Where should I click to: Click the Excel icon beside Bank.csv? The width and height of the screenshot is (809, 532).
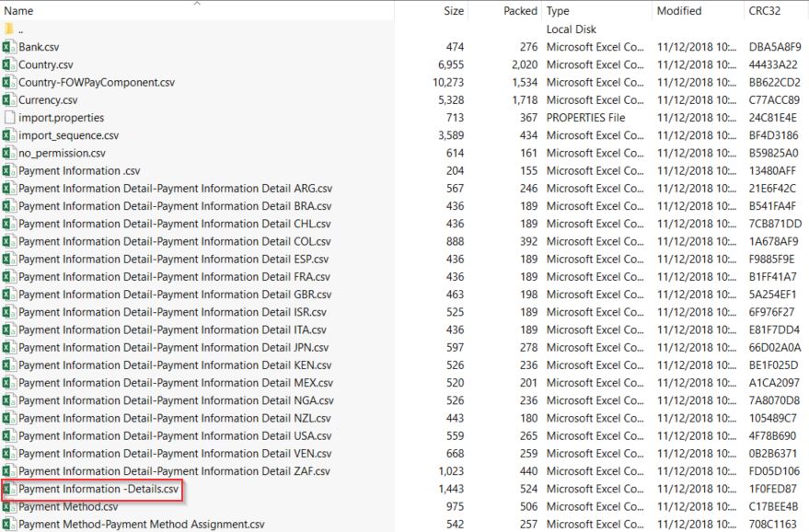tap(9, 47)
